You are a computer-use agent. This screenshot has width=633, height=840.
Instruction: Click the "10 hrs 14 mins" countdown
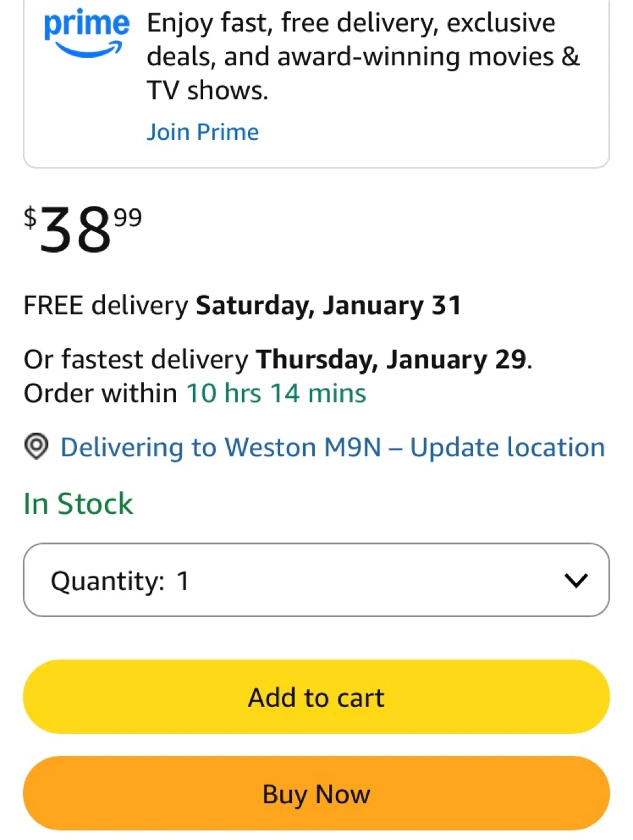(x=276, y=393)
